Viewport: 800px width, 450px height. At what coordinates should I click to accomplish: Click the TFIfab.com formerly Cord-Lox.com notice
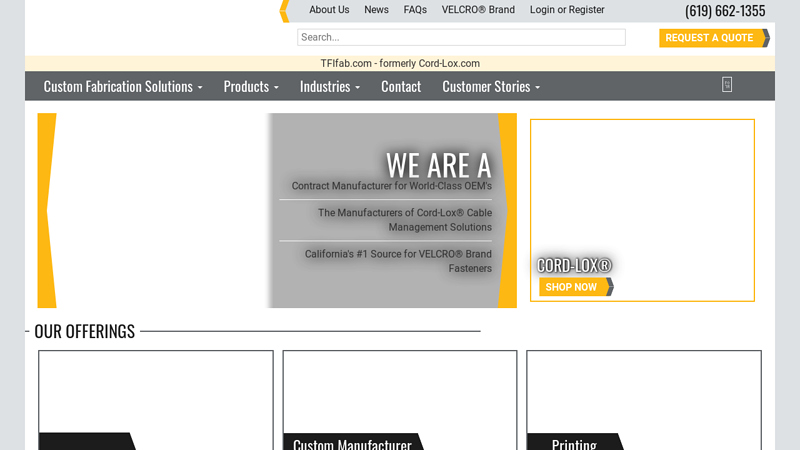(x=400, y=63)
